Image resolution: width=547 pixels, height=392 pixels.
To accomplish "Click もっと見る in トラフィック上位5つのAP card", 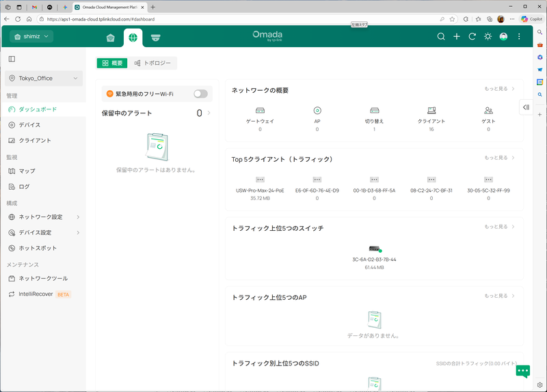I will [x=499, y=296].
